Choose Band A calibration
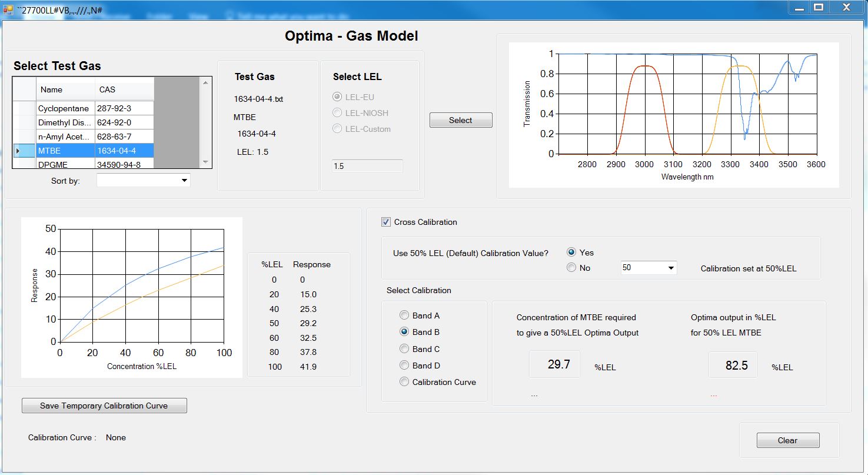The width and height of the screenshot is (868, 475). pyautogui.click(x=404, y=315)
